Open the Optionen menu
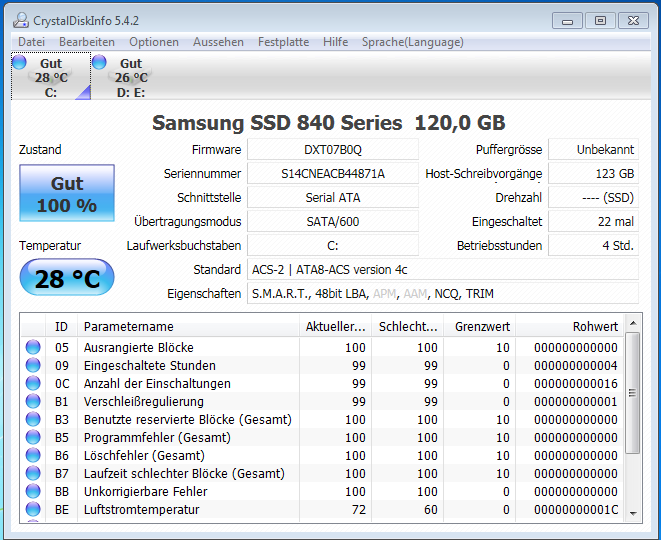Image resolution: width=661 pixels, height=540 pixels. pyautogui.click(x=154, y=42)
